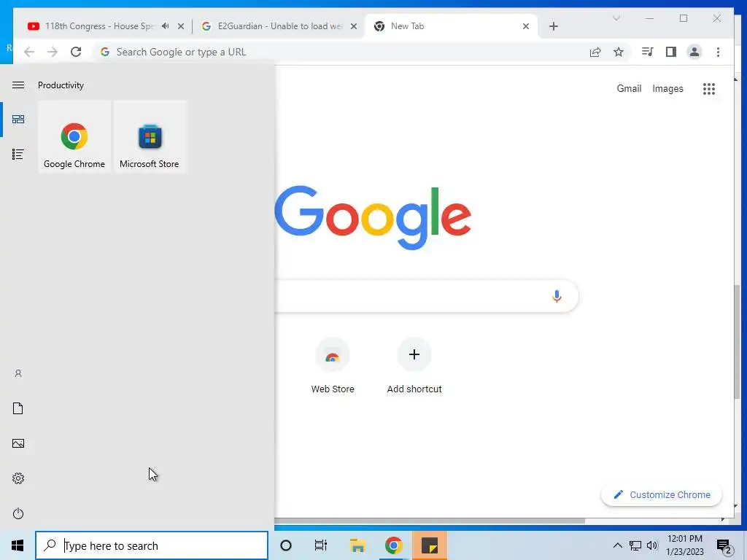Viewport: 747px width, 560px height.
Task: Focus the taskbar search box
Action: point(152,545)
